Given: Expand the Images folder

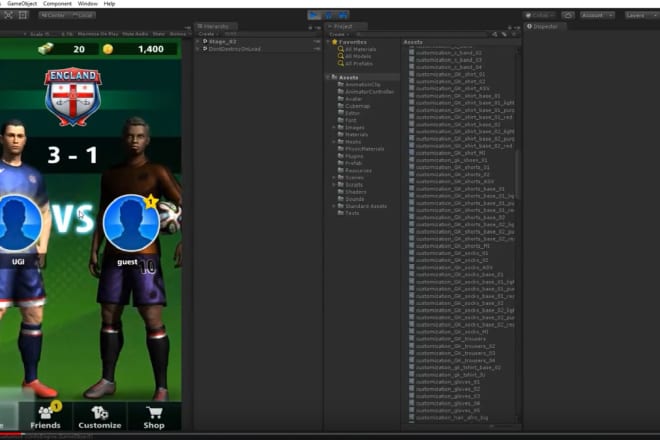Looking at the screenshot, I should coord(334,127).
